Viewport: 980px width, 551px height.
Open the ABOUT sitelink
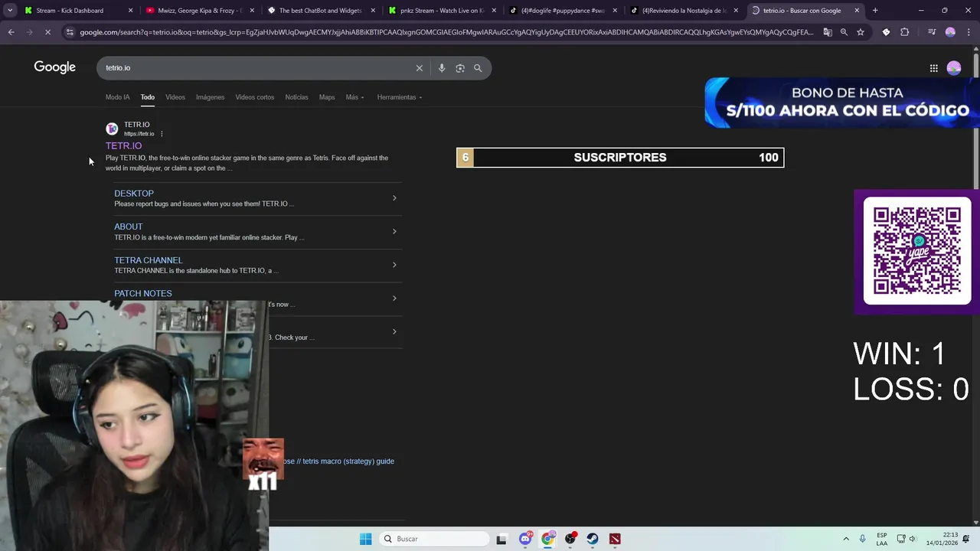click(x=129, y=227)
